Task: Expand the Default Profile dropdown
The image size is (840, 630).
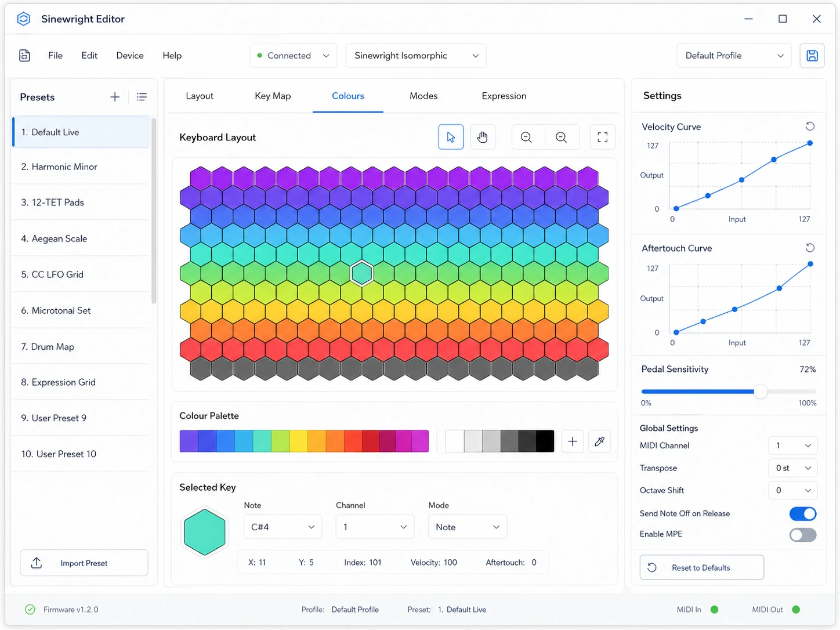Action: (734, 56)
